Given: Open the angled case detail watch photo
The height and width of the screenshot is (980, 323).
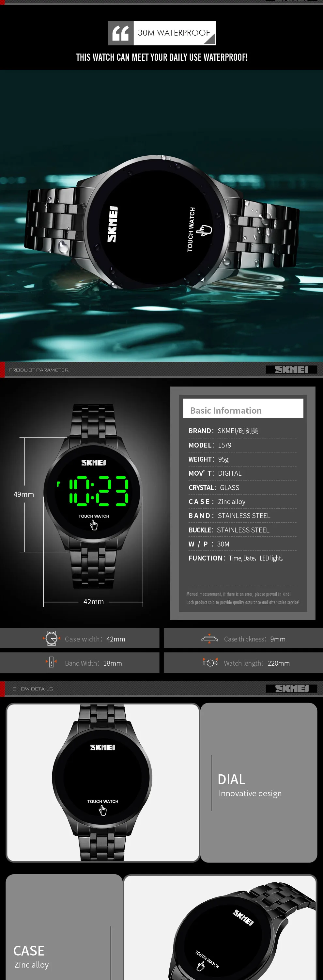Looking at the screenshot, I should 221,927.
